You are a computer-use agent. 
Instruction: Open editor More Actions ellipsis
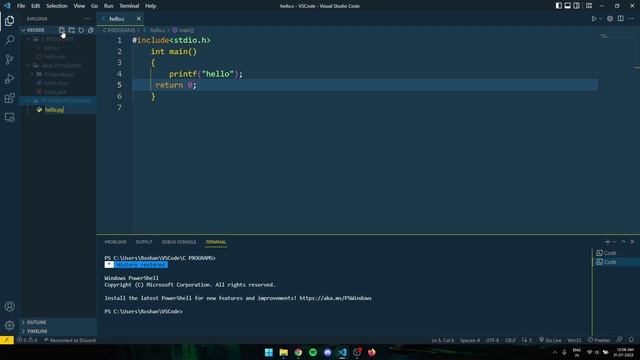631,19
